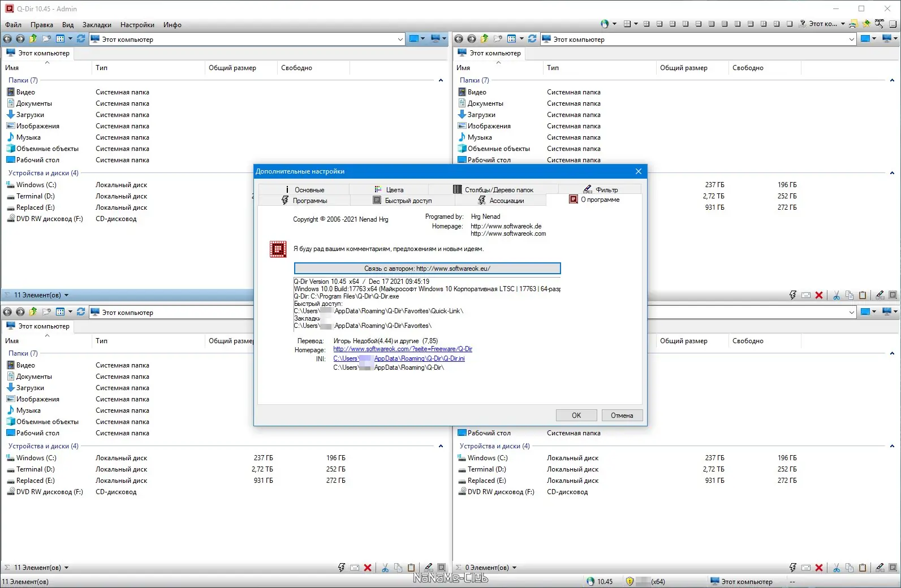Go back in the top-right pane
901x588 pixels.
point(459,39)
